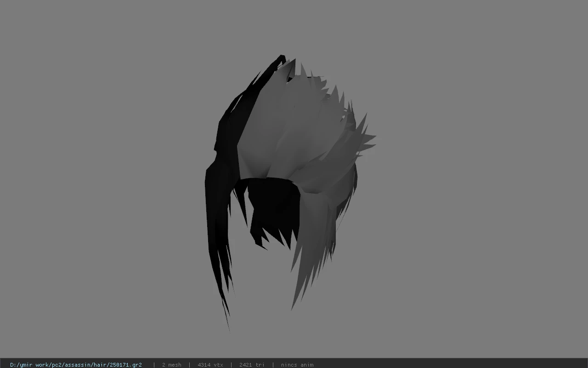Click the 'nincs anim' status entry
Image resolution: width=588 pixels, height=368 pixels.
tap(297, 365)
